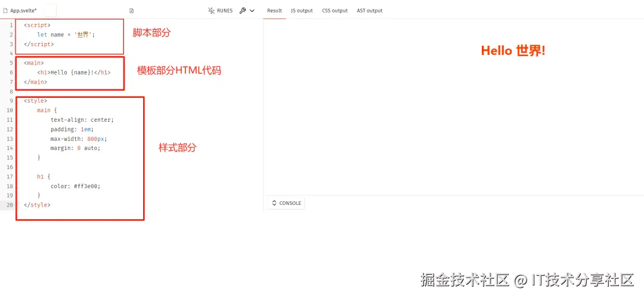The height and width of the screenshot is (298, 644).
Task: Click the opening <main> tag line
Action: coord(34,63)
